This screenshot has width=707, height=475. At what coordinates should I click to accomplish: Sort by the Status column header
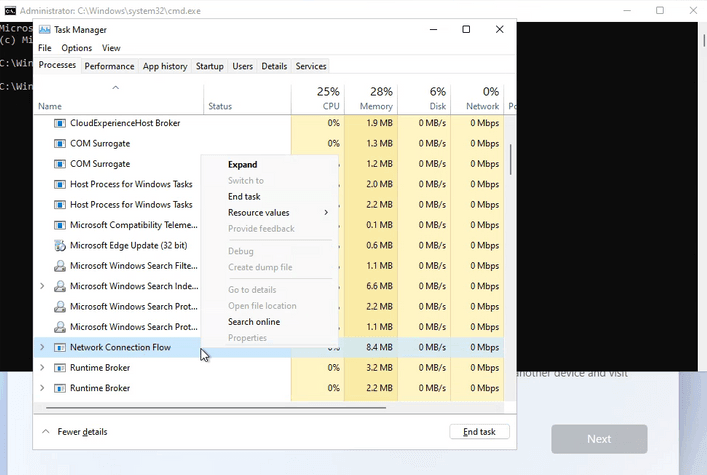coord(247,99)
